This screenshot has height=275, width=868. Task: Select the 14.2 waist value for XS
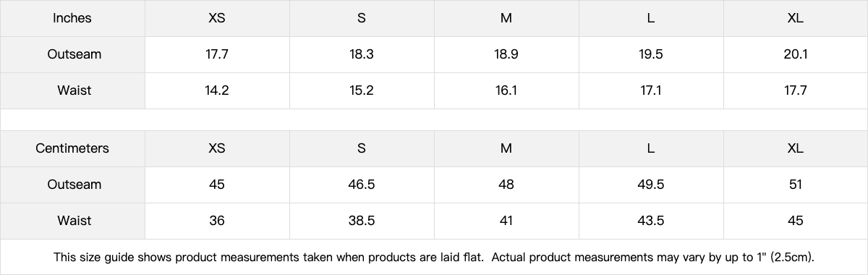[x=217, y=90]
